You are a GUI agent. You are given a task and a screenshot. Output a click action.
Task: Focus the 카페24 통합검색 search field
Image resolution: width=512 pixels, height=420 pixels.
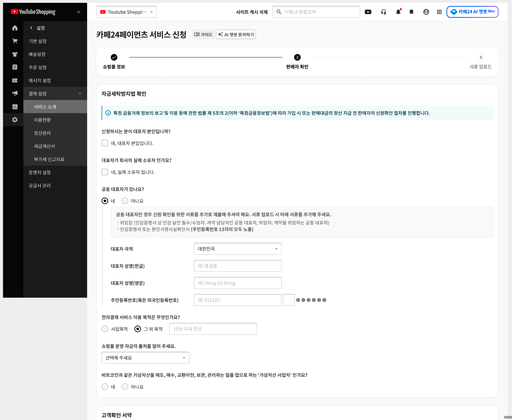tap(316, 12)
